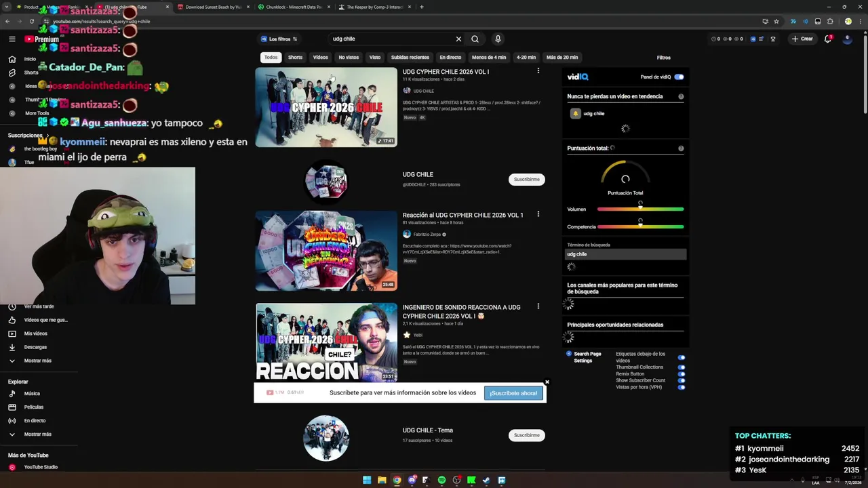
Task: Start voice search with the microphone icon
Action: [x=498, y=39]
